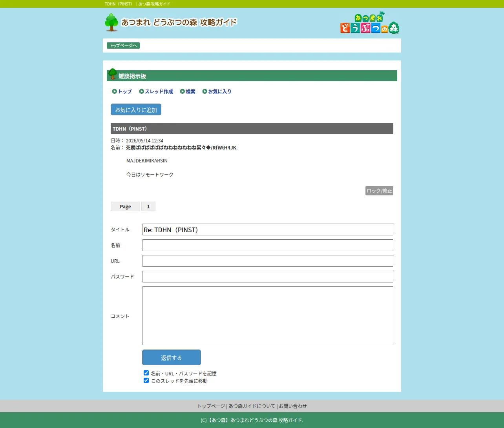The image size is (504, 428).
Task: Click the post date 2026/05/14 12:34
Action: tap(144, 140)
